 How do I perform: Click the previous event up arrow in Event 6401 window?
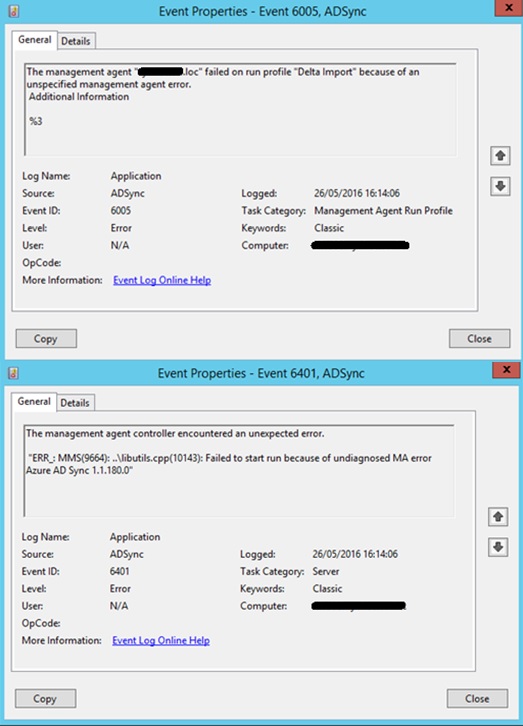point(498,516)
